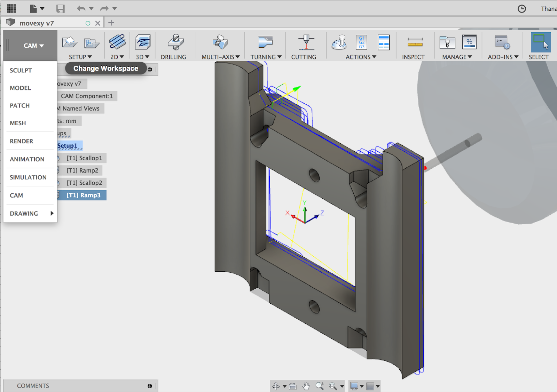The height and width of the screenshot is (392, 557).
Task: Click the green document status circle
Action: pyautogui.click(x=88, y=22)
